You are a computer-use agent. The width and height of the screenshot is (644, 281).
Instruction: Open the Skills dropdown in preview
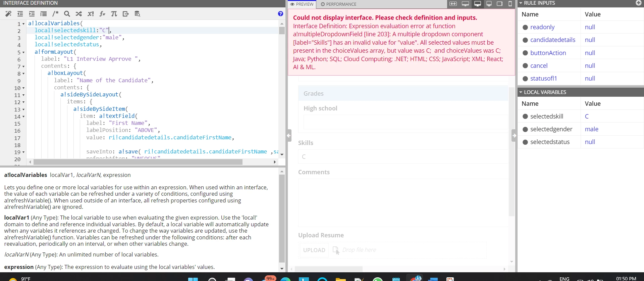click(403, 157)
